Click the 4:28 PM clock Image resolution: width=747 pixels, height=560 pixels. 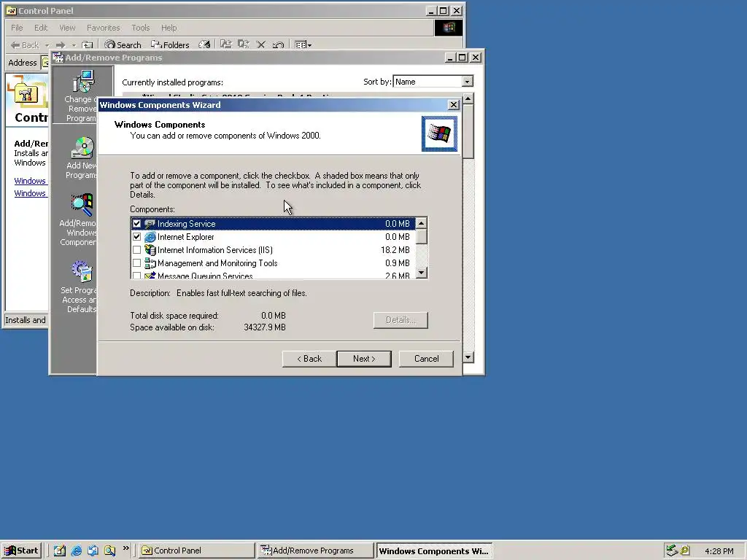click(x=719, y=551)
